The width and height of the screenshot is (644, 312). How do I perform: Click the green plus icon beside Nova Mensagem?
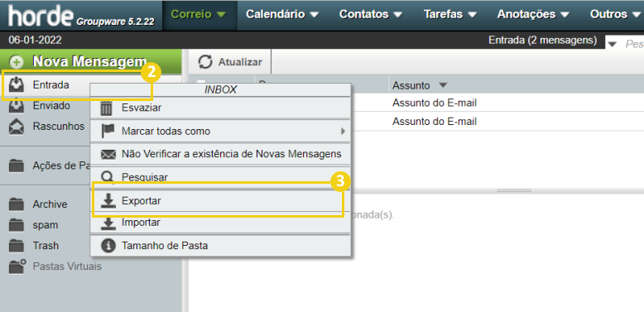(17, 62)
